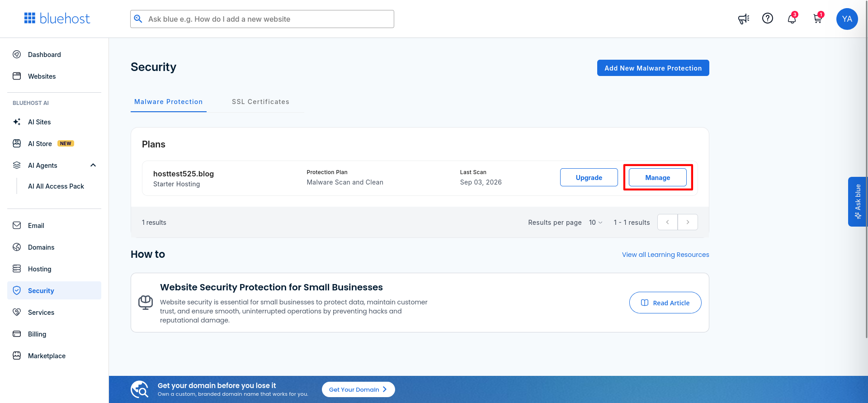Open AI Store in the sidebar
Screen dimensions: 868x403
[54, 143]
